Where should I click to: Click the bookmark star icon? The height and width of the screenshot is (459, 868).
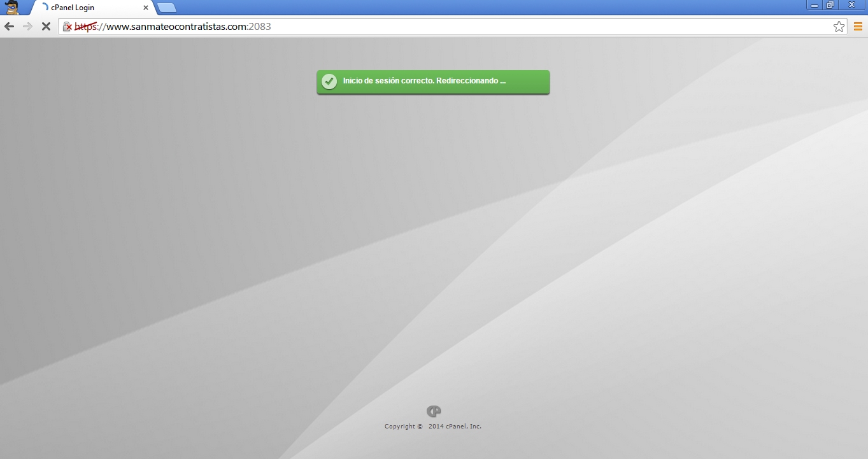839,27
